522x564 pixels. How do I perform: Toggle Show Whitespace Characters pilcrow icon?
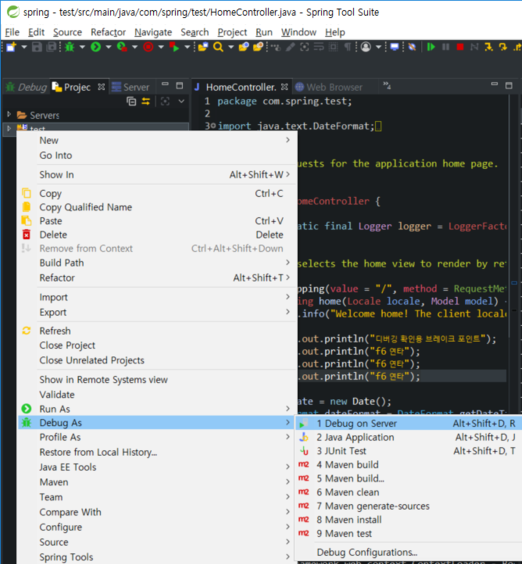[348, 47]
